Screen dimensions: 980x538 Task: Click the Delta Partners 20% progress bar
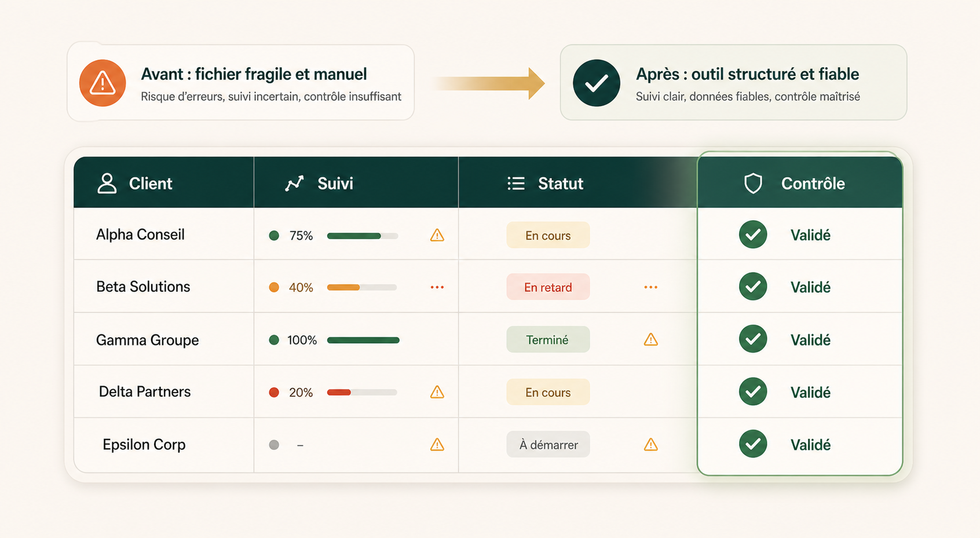(363, 393)
